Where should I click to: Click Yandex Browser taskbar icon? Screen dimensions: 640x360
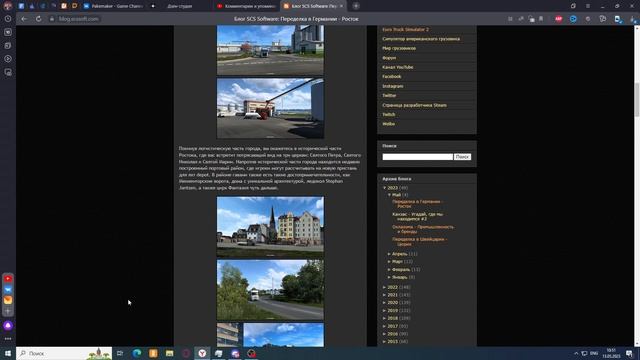[202, 353]
